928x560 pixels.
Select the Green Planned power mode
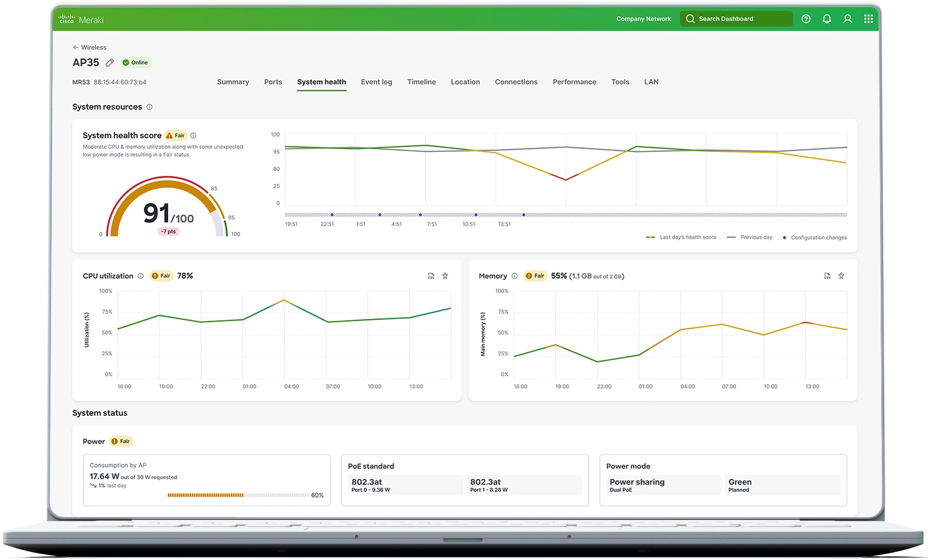pos(783,485)
